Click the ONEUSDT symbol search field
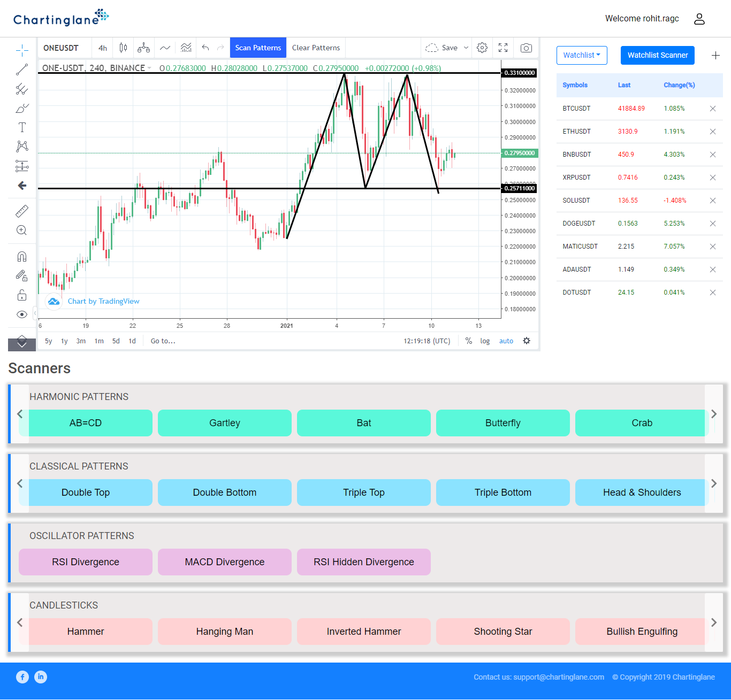731x700 pixels. click(64, 48)
